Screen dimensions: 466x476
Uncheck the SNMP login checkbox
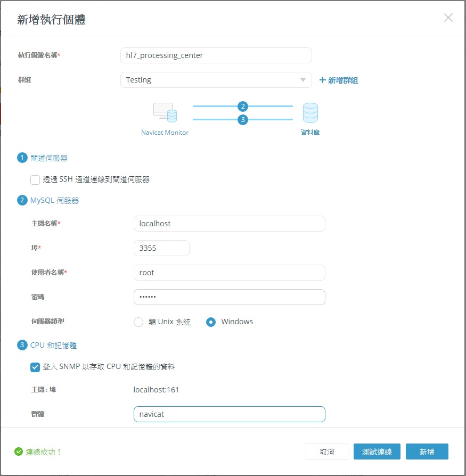[x=35, y=367]
